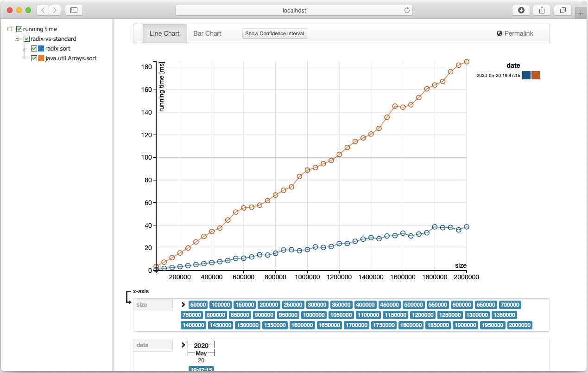
Task: Click the Share icon in the toolbar
Action: (x=542, y=10)
